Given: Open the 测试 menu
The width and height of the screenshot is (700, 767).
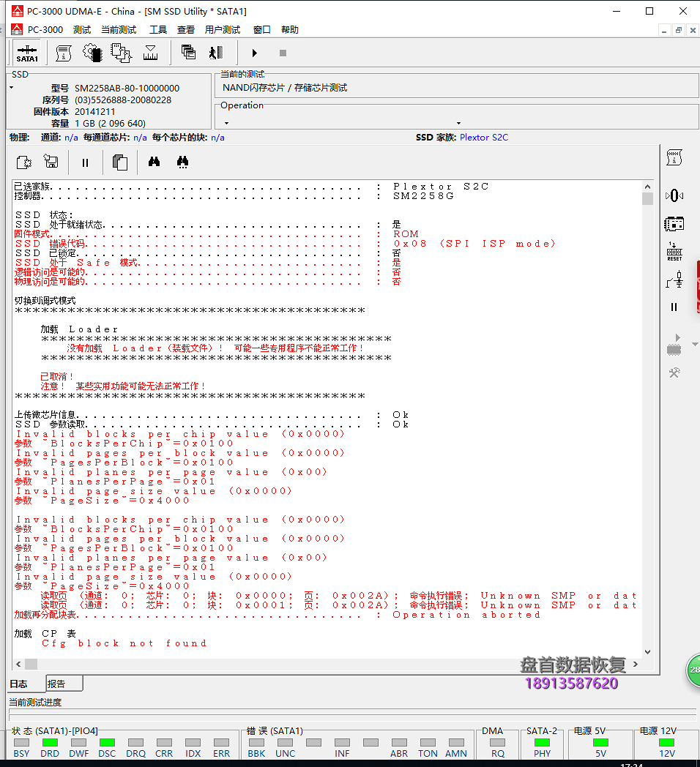Looking at the screenshot, I should point(82,30).
